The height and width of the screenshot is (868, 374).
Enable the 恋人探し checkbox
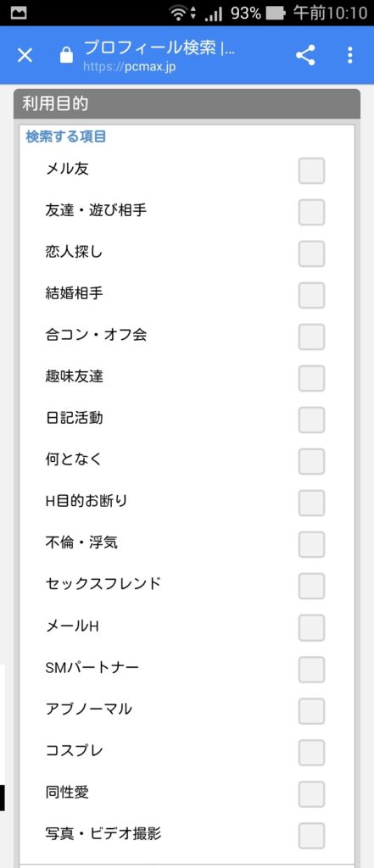click(311, 253)
